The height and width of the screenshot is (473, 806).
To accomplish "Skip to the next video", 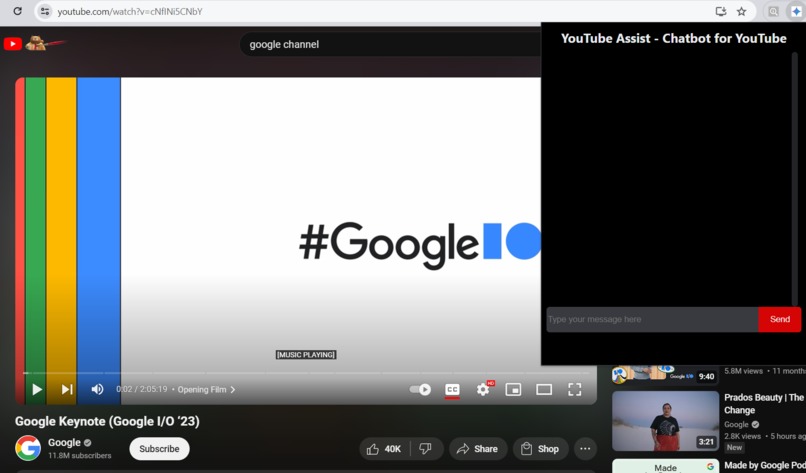I will coord(67,389).
